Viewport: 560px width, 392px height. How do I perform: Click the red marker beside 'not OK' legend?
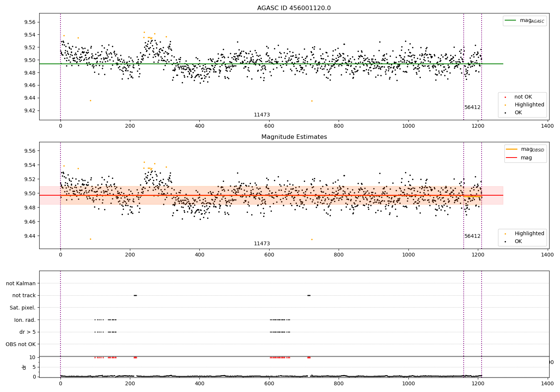[505, 97]
